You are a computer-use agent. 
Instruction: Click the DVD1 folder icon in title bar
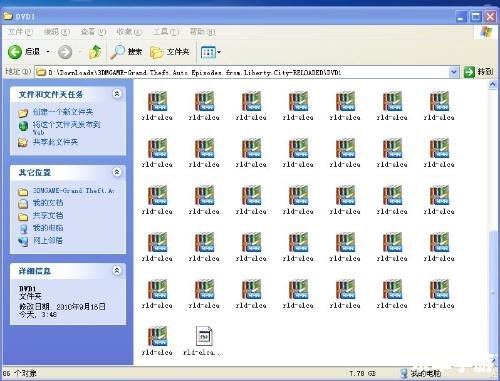pos(8,16)
